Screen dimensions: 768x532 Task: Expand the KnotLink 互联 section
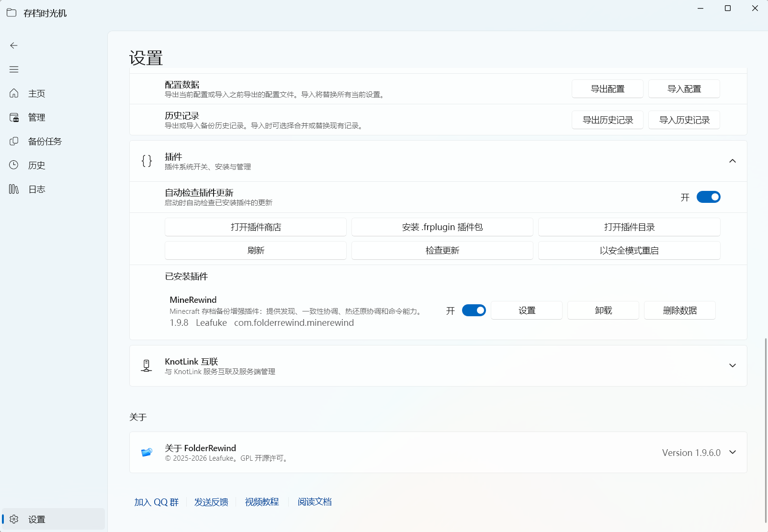point(733,366)
